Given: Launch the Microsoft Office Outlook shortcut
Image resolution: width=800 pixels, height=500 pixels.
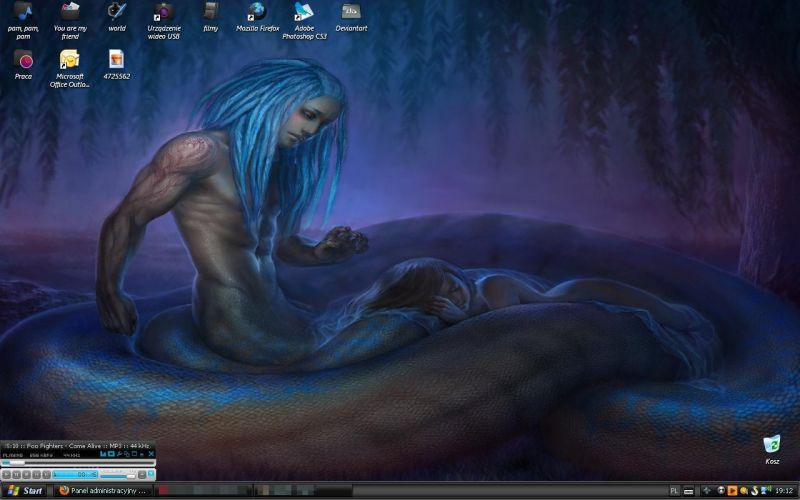Looking at the screenshot, I should [x=70, y=68].
